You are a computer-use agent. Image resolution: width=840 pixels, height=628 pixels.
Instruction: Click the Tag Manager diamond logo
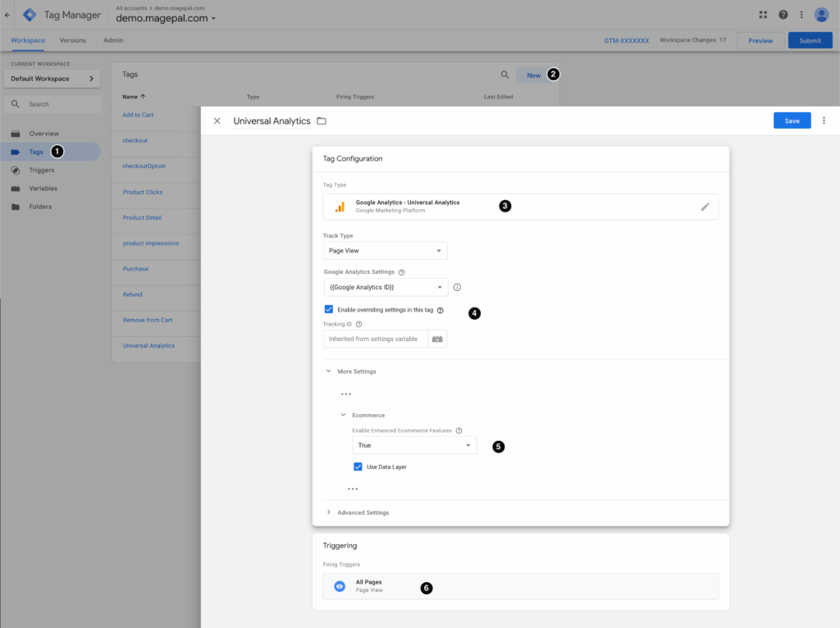coord(30,15)
